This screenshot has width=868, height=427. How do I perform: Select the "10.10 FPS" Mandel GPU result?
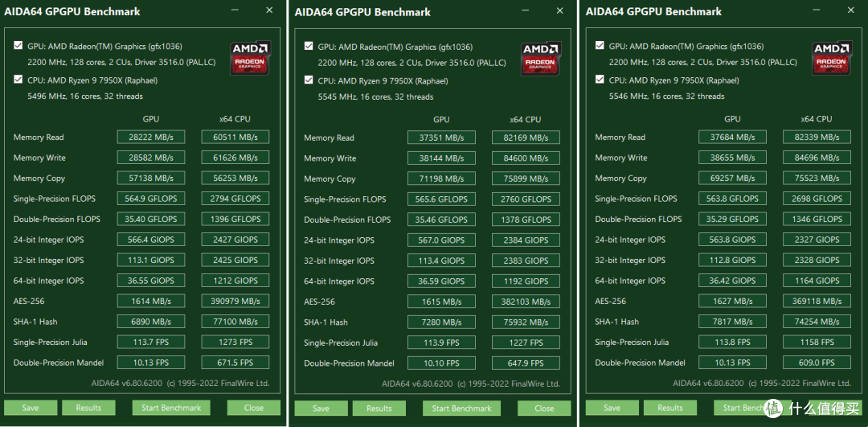442,363
